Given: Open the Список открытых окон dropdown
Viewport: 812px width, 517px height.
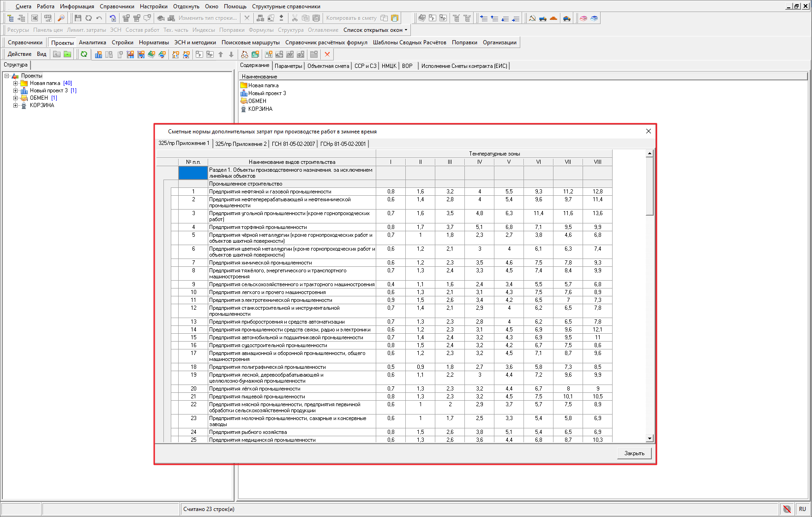Looking at the screenshot, I should [375, 30].
